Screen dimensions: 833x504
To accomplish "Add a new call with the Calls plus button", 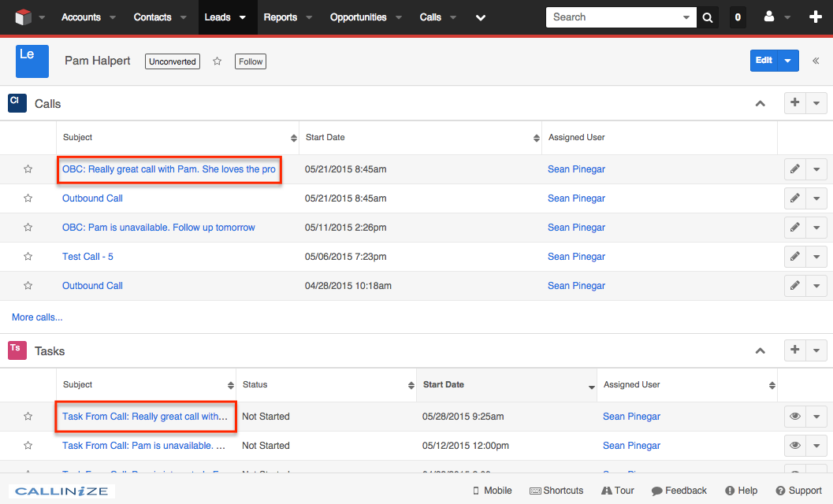I will [x=794, y=102].
